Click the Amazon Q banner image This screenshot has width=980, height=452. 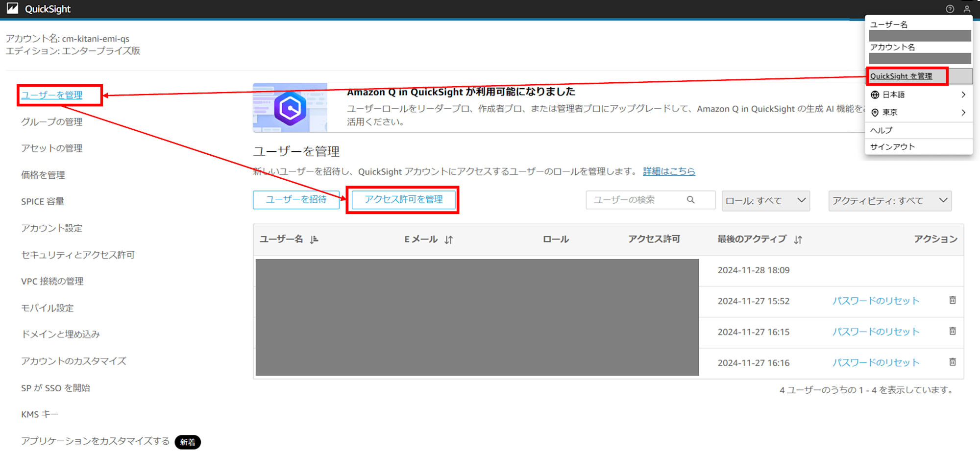point(290,108)
